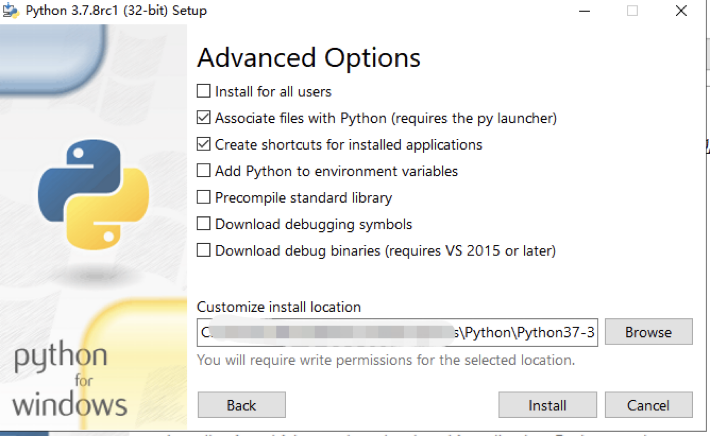Screen dimensions: 710x436
Task: Cancel the Python setup
Action: (648, 405)
